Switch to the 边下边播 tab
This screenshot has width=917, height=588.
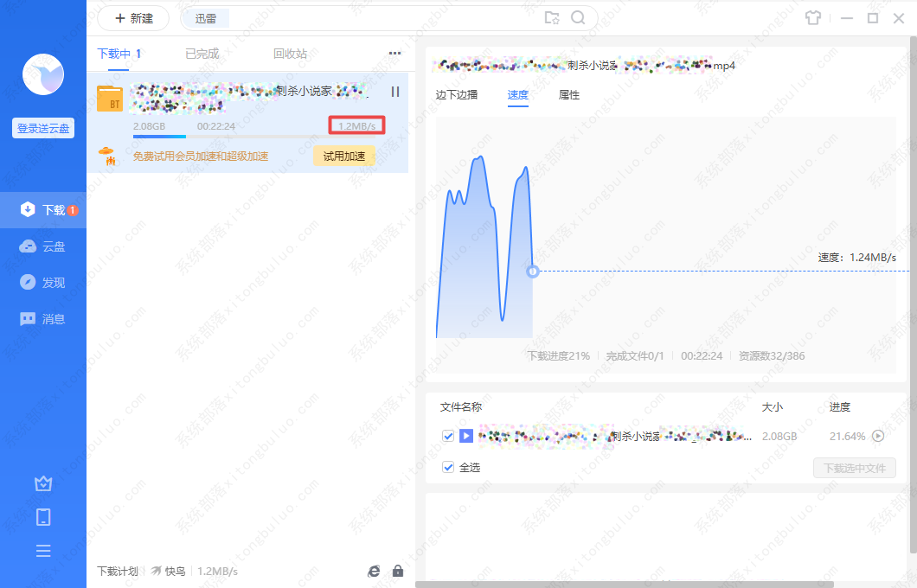point(457,95)
